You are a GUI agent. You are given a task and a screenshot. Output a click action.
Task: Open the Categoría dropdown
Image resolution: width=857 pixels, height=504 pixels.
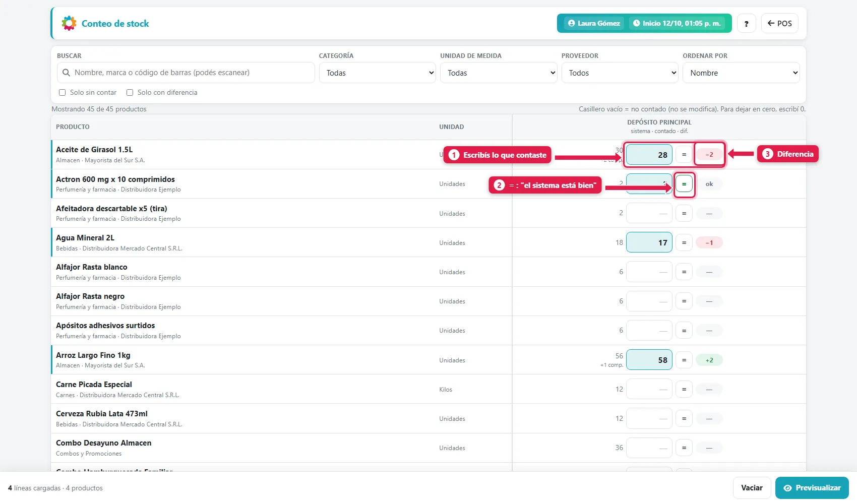click(x=378, y=73)
